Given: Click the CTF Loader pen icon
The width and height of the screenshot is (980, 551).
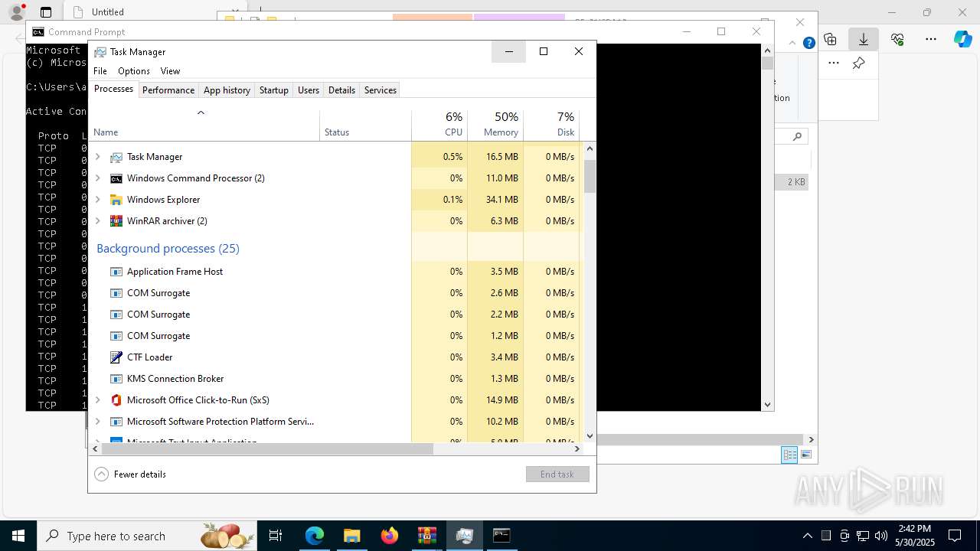Looking at the screenshot, I should [116, 357].
